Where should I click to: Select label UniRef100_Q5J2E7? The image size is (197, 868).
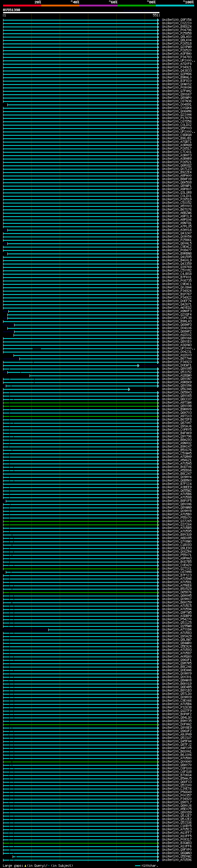click(176, 816)
